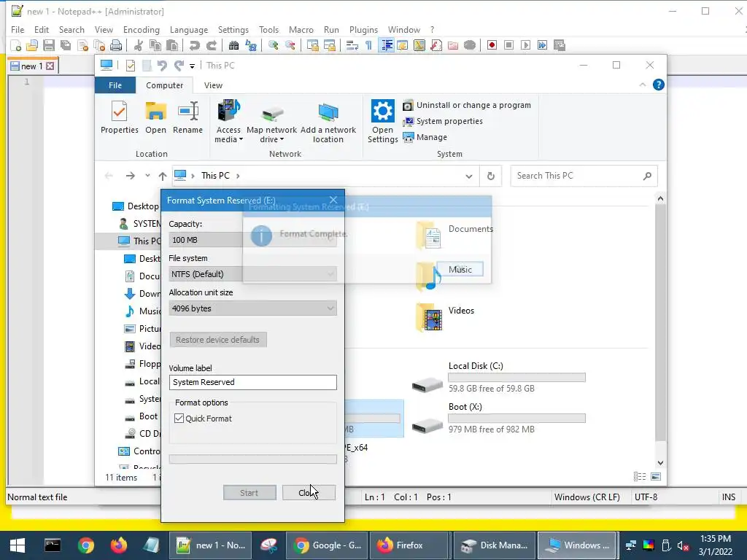747x560 pixels.
Task: Open Find with the binoculars icon
Action: (233, 45)
